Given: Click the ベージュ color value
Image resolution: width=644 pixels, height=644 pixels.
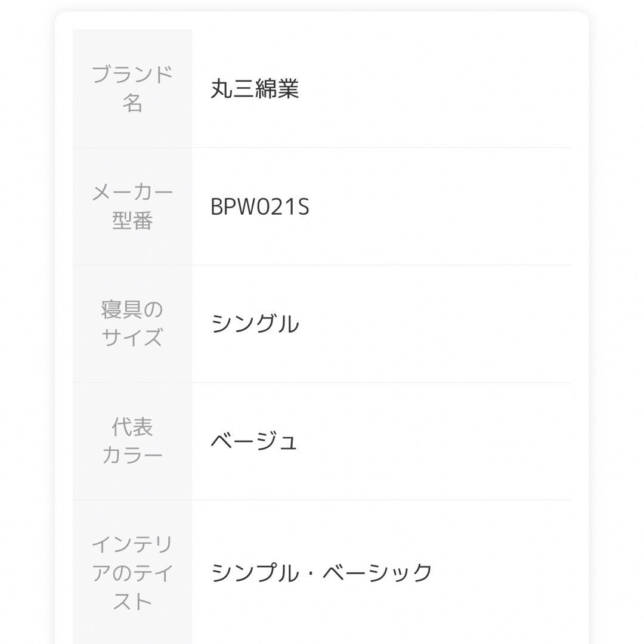Looking at the screenshot, I should pyautogui.click(x=253, y=441).
